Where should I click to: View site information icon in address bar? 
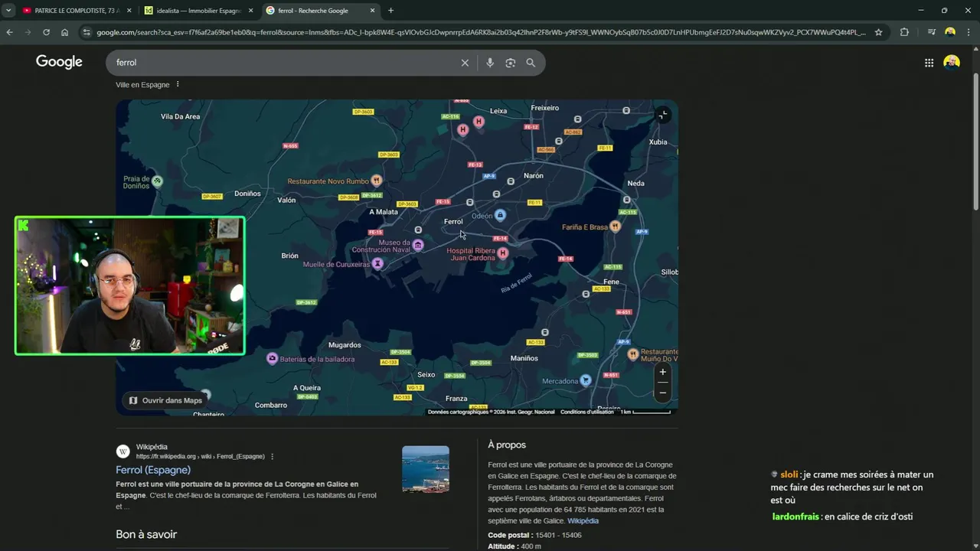87,32
